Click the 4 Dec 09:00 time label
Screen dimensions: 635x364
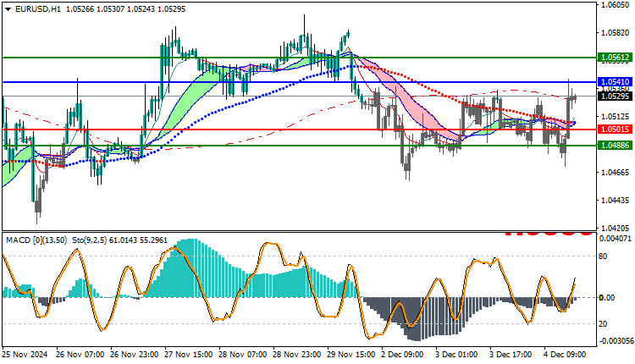click(565, 355)
